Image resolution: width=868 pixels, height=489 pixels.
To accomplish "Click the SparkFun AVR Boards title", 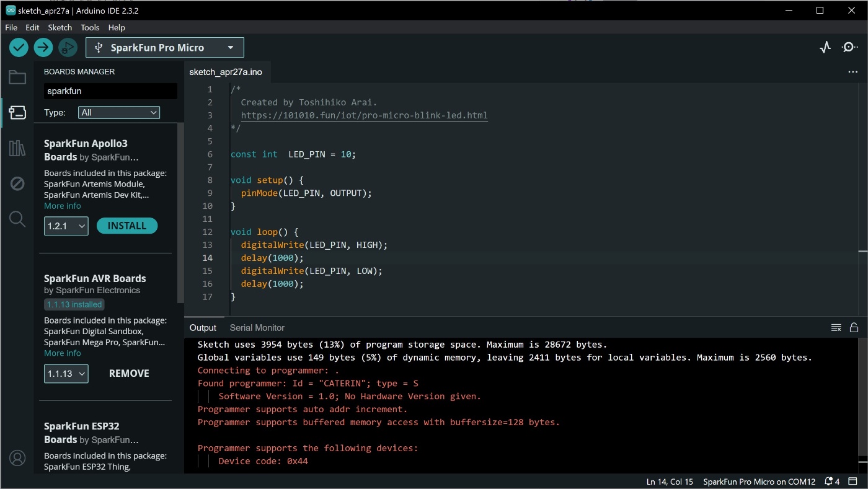I will coord(95,278).
